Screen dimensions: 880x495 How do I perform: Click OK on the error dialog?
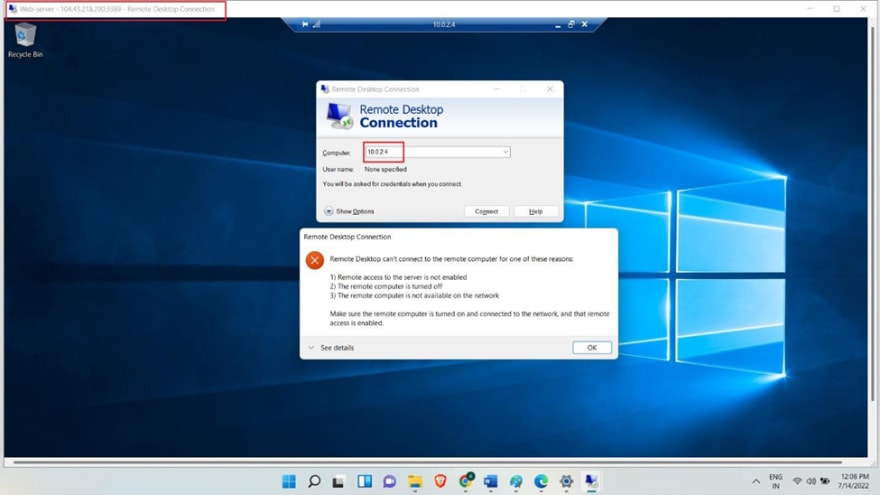(x=592, y=347)
